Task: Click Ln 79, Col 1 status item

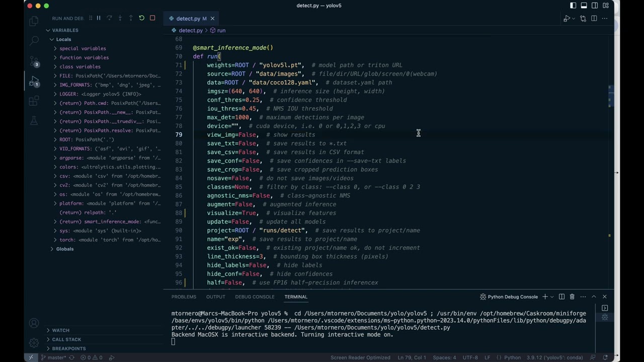Action: click(413, 357)
